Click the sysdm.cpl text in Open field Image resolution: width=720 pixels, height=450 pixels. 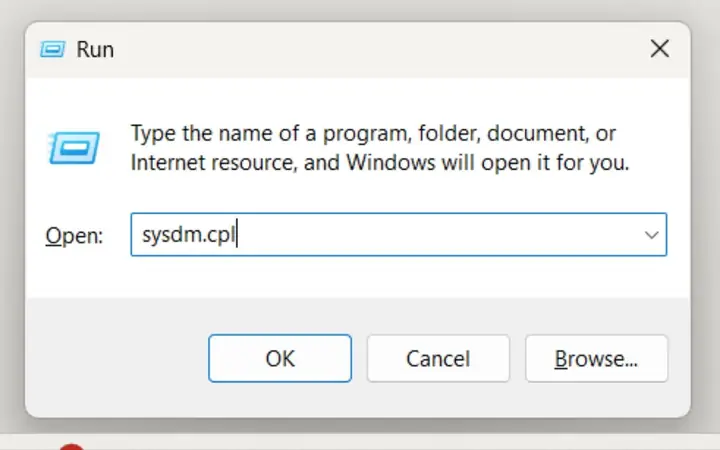[189, 235]
